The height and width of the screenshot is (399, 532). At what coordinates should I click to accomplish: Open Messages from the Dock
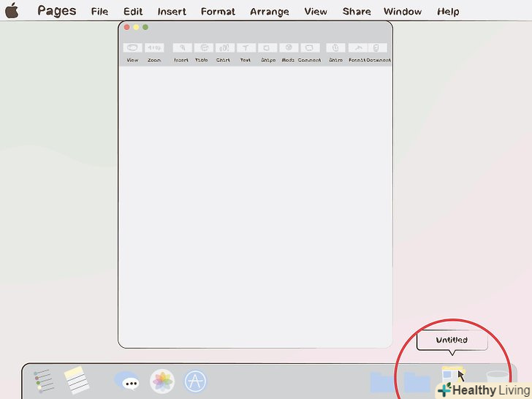(126, 381)
